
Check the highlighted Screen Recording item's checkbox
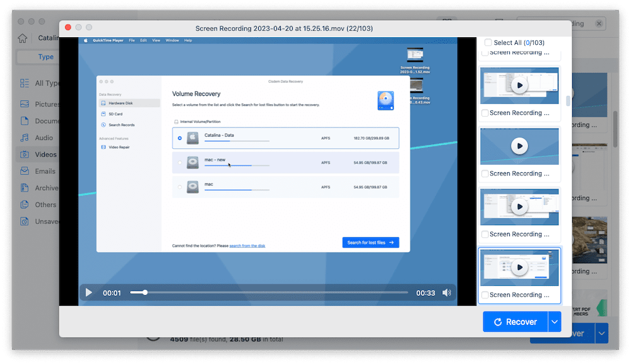(x=485, y=295)
